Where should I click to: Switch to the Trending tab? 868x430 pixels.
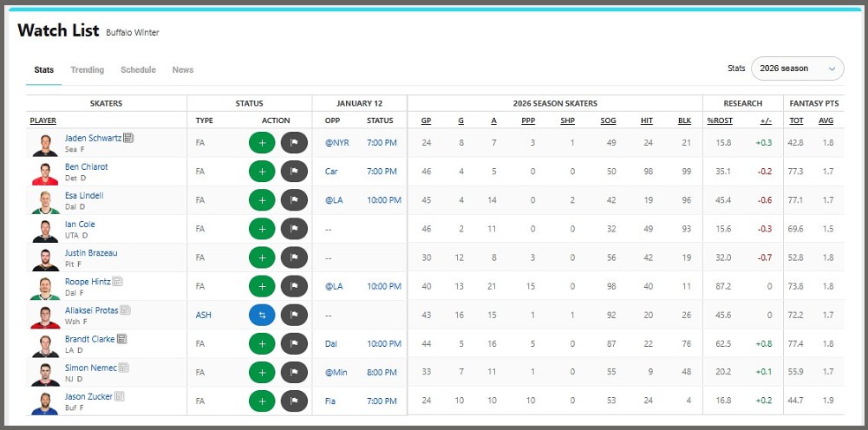click(x=87, y=70)
